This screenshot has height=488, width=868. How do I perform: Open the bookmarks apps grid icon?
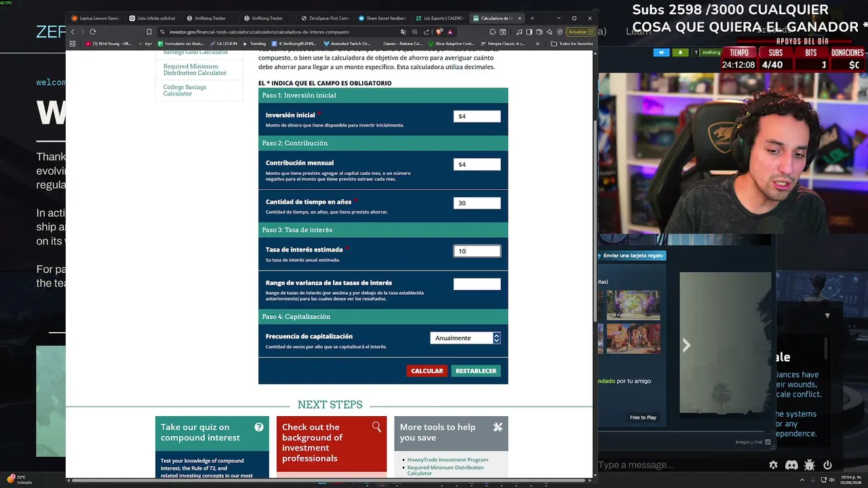coord(73,43)
